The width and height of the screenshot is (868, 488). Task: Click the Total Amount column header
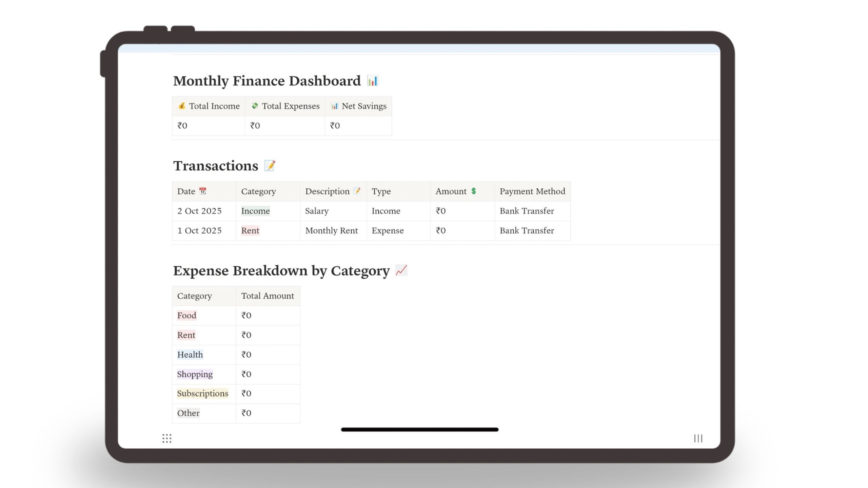[x=268, y=296]
